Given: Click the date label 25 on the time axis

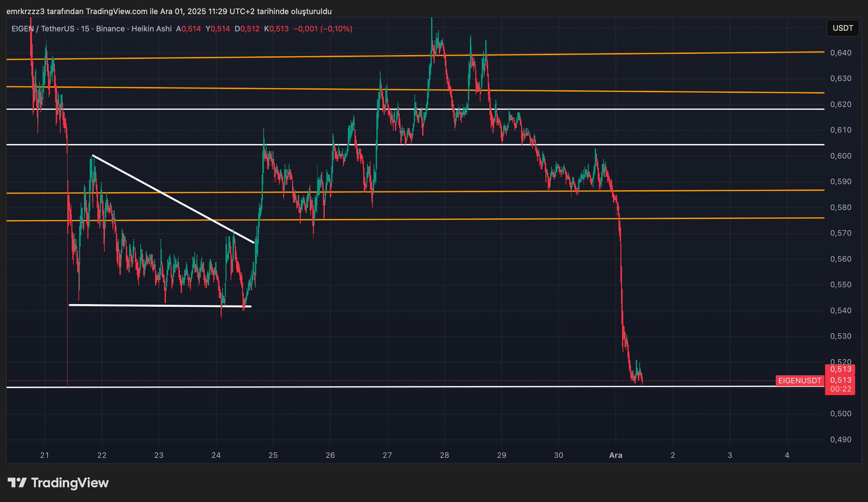Looking at the screenshot, I should tap(273, 455).
